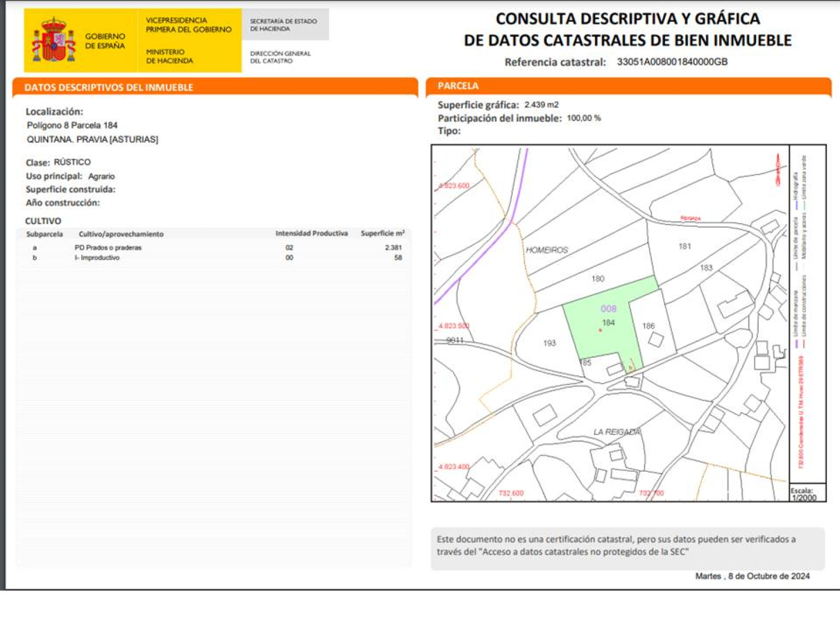The height and width of the screenshot is (630, 840).
Task: Click the 'LA REIGADA' place name on the map
Action: tap(617, 432)
